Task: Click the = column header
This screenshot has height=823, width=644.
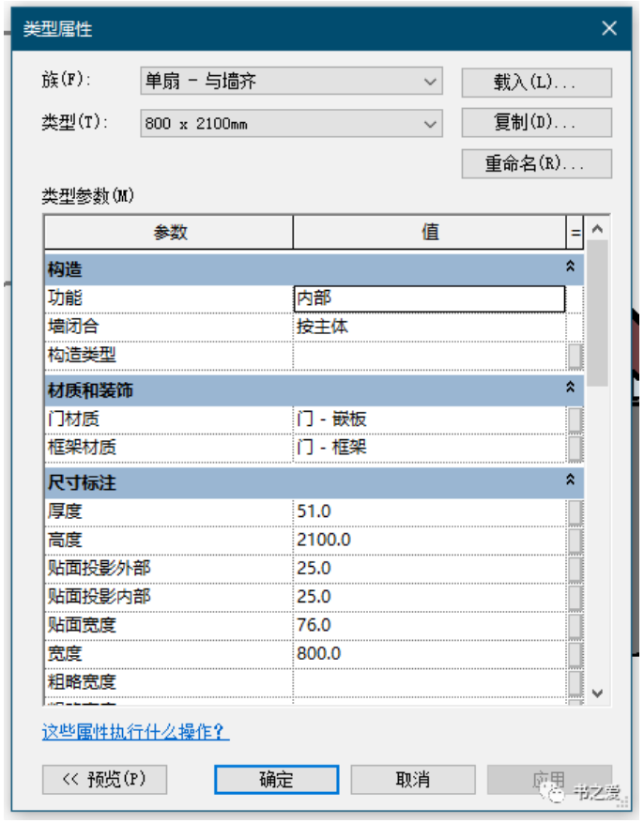Action: 575,232
